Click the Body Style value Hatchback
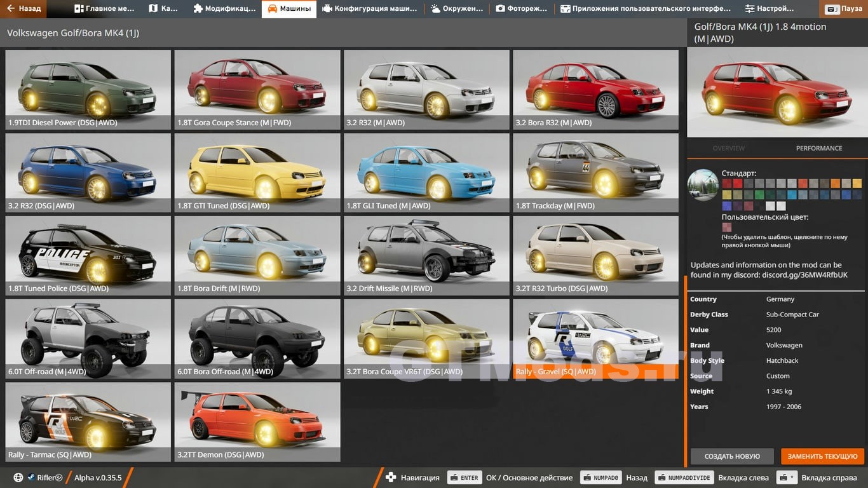 coord(782,360)
